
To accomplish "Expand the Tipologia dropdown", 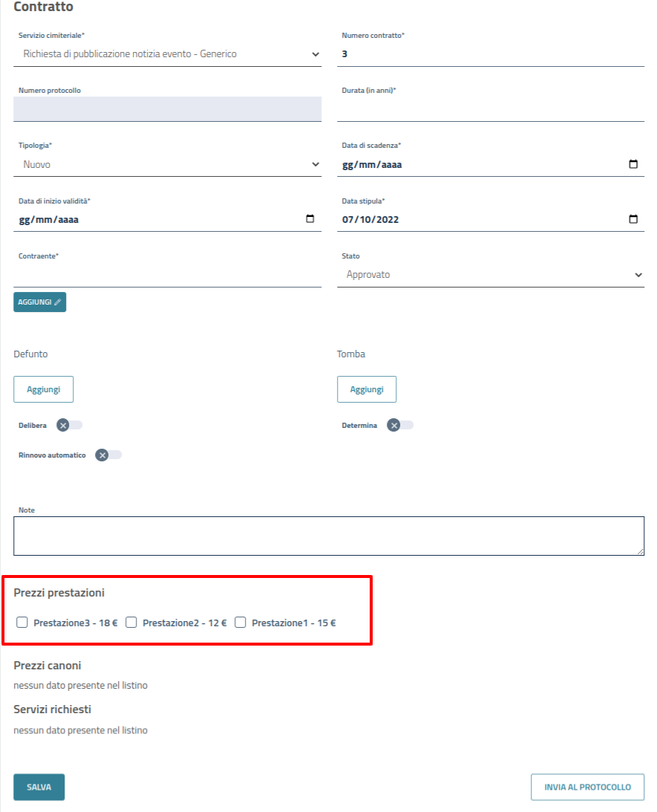I will [167, 164].
